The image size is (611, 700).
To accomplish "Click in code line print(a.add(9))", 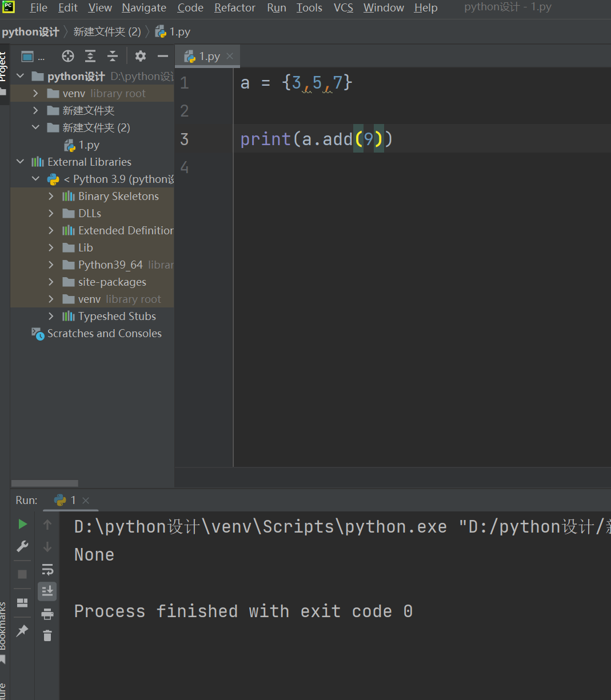I will 317,139.
